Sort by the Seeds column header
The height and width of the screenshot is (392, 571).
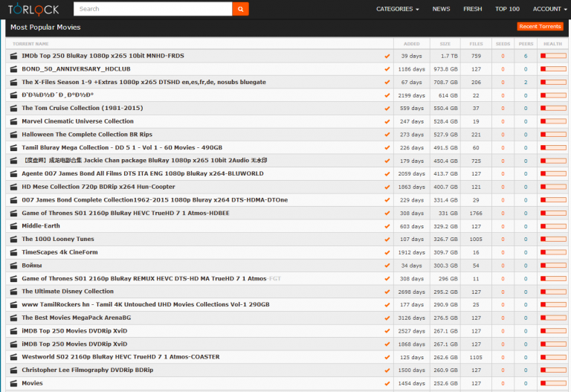tap(503, 44)
